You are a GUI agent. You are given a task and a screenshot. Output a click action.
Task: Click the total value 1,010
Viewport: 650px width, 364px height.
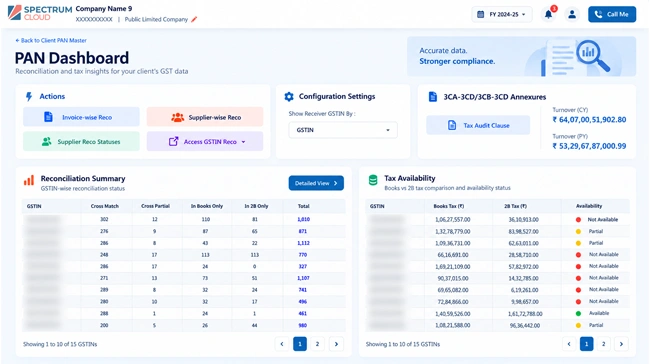click(x=303, y=219)
